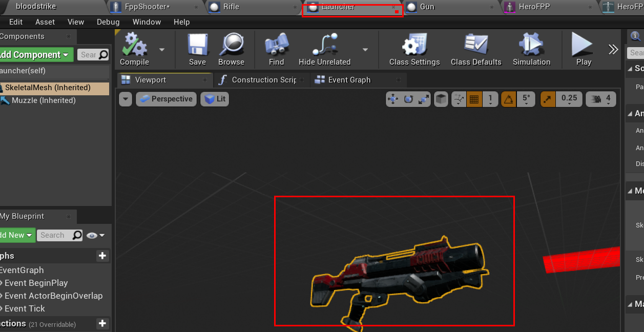Toggle scale snapping
This screenshot has height=332, width=644.
coord(548,99)
